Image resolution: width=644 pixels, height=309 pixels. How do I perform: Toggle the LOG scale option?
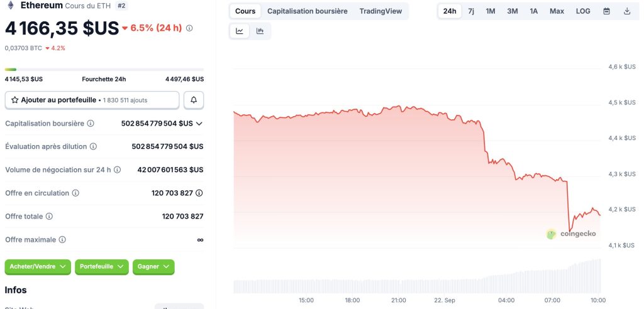click(583, 11)
